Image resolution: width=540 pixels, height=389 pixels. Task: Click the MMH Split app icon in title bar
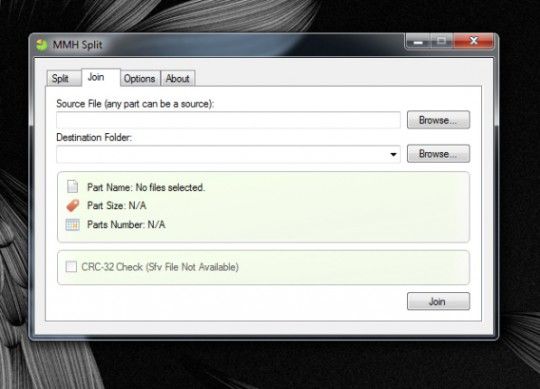pyautogui.click(x=42, y=45)
